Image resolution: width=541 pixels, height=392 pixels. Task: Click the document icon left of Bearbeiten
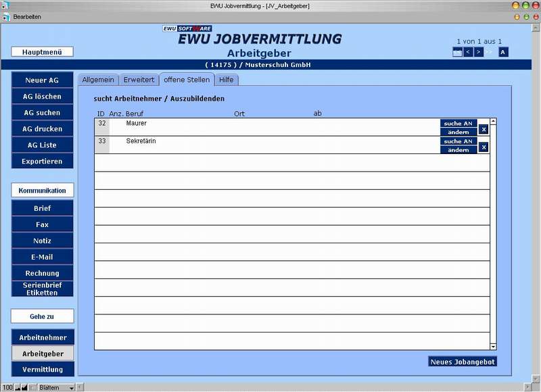[6, 17]
